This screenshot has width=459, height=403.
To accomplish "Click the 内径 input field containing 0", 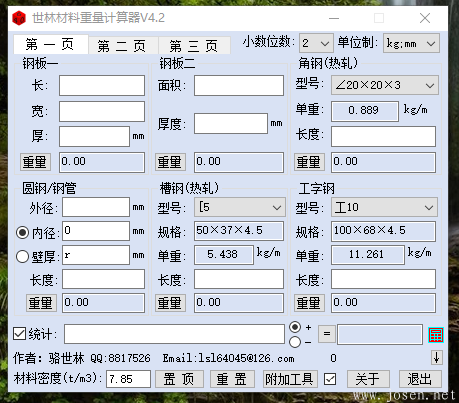I will pos(96,231).
